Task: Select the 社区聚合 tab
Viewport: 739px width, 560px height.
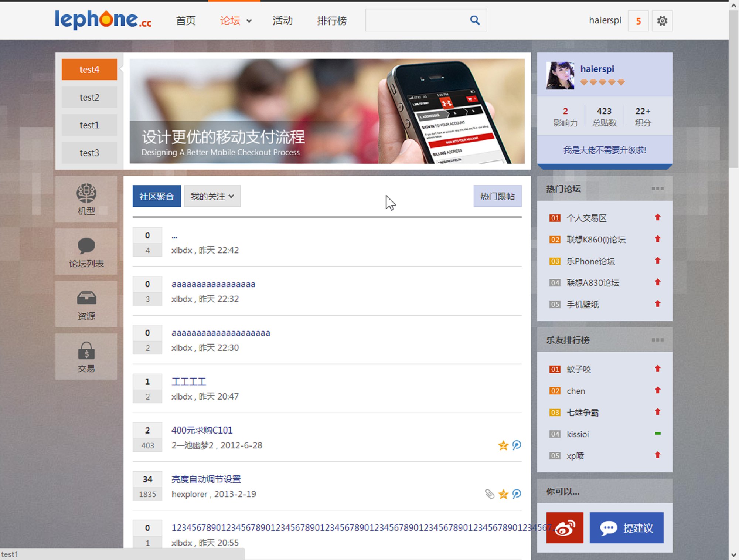Action: click(157, 196)
